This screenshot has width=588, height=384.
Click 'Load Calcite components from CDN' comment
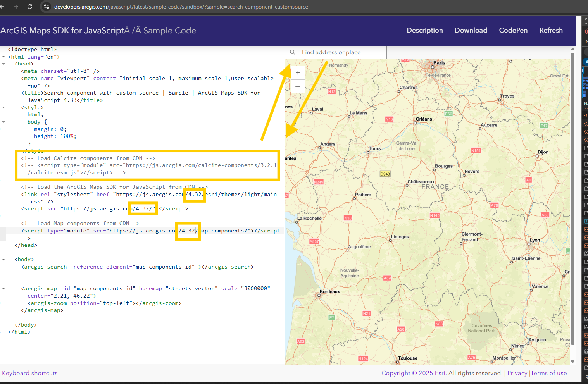click(x=88, y=158)
